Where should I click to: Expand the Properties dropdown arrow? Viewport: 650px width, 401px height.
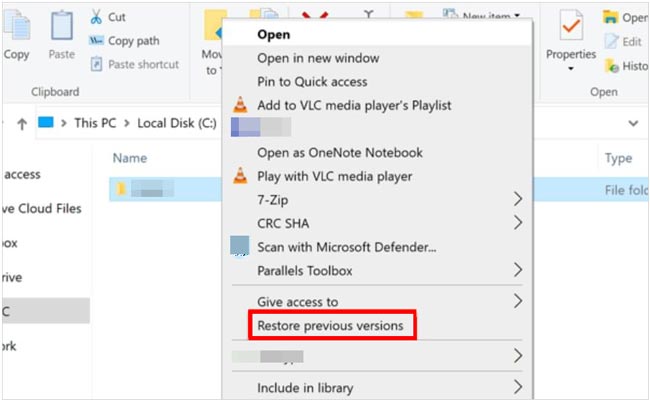571,69
